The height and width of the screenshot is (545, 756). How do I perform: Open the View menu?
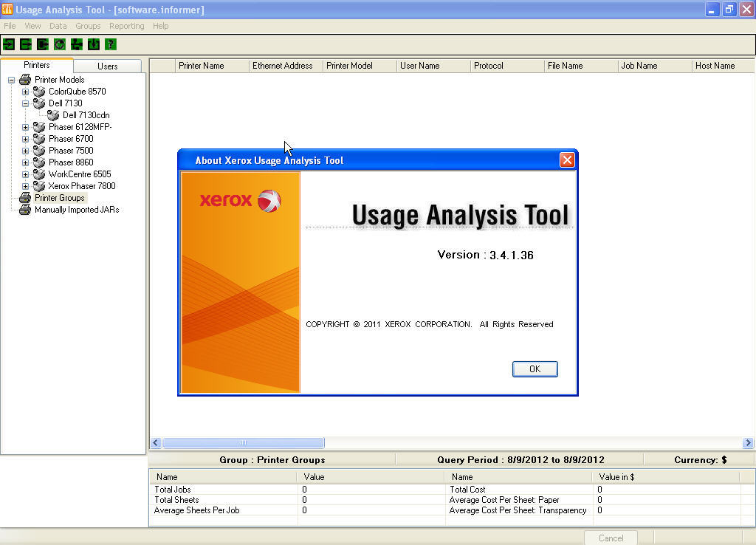point(32,26)
